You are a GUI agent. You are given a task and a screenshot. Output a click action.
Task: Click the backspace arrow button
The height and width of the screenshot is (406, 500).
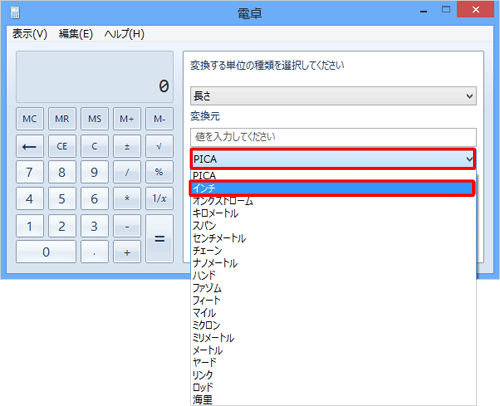point(30,146)
